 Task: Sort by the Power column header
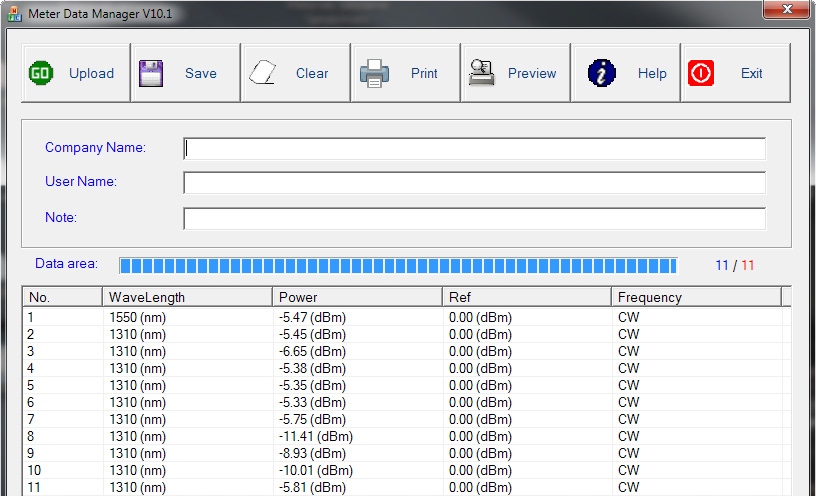point(357,297)
